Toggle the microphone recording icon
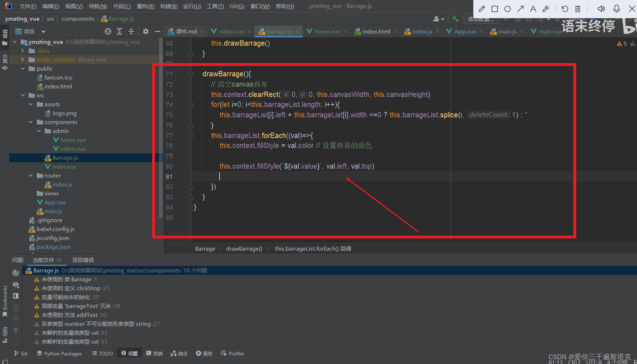Viewport: 637px width, 364px height. 617,9
